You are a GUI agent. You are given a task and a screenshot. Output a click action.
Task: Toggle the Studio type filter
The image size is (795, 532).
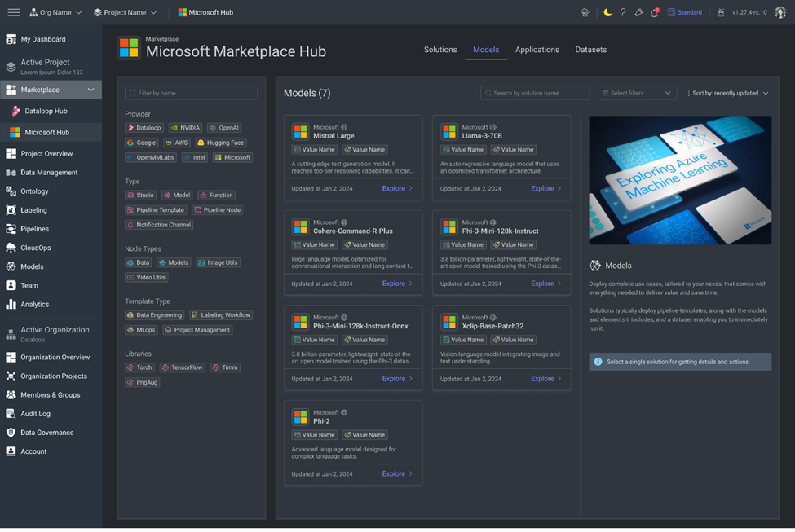click(x=140, y=195)
